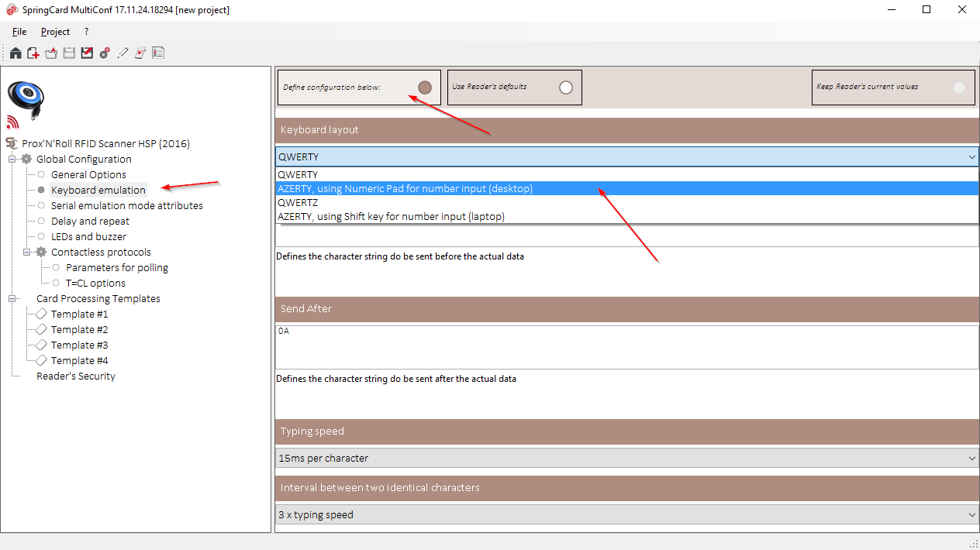Screen dimensions: 980x550
Task: Click the Prox'N'Roll reader device image
Action: pos(26,101)
